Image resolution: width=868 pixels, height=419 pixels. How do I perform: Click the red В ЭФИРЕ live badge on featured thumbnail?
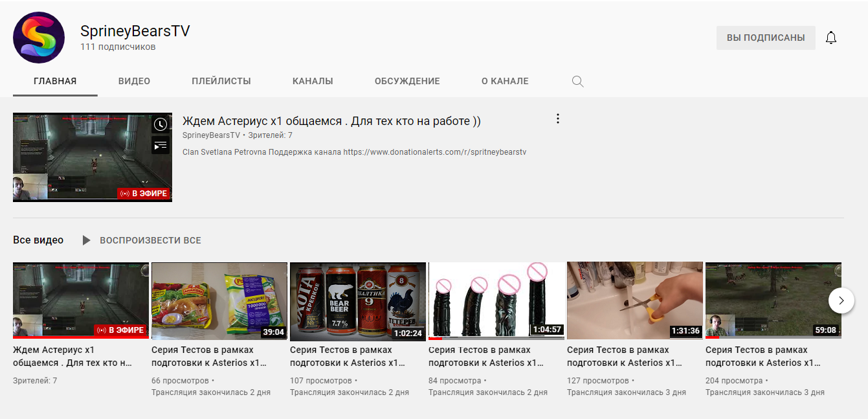pos(144,193)
